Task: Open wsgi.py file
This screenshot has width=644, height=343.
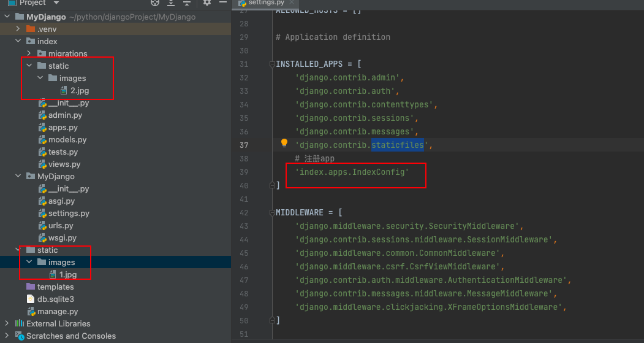Action: (63, 237)
